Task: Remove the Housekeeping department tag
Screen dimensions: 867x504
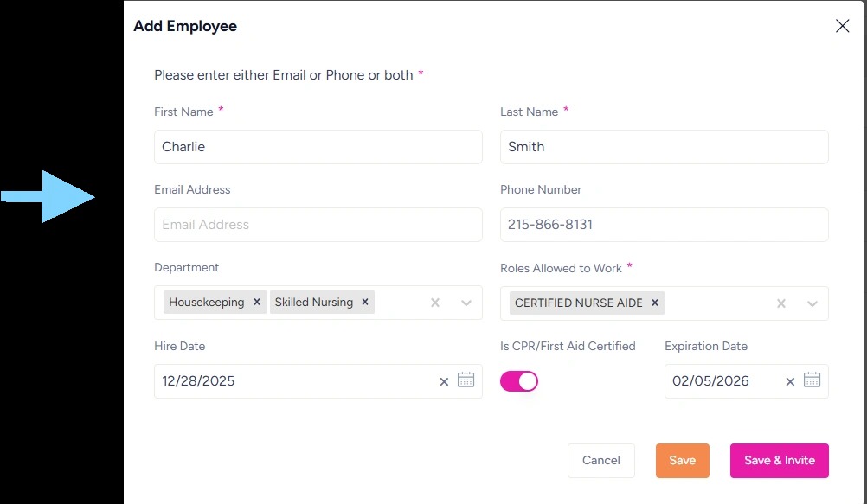Action: (x=256, y=303)
